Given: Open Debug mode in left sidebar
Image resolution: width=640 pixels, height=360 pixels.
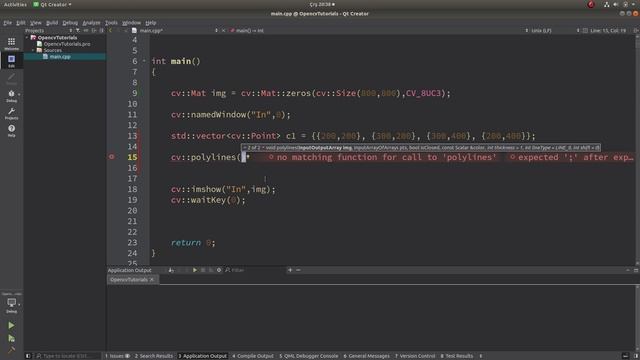Looking at the screenshot, I should point(11,96).
